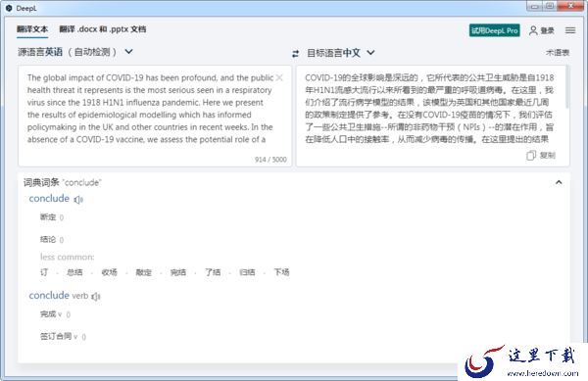Select the translation 结论

[48, 239]
